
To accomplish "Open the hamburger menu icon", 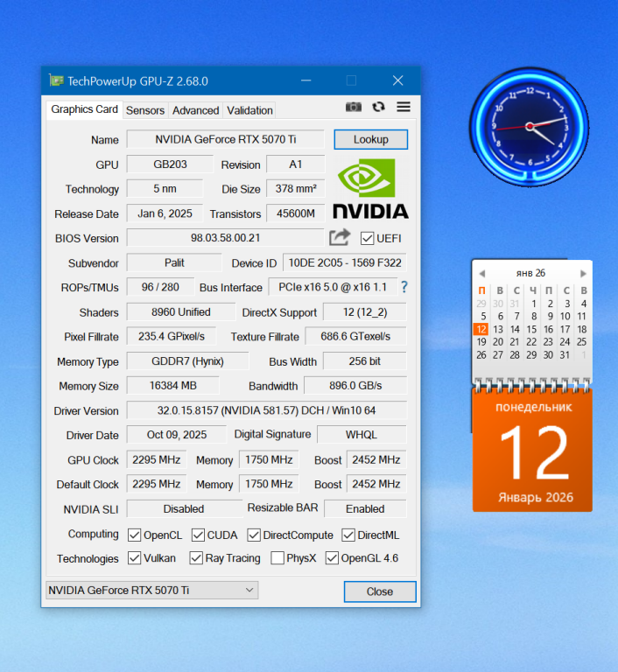I will tap(404, 107).
